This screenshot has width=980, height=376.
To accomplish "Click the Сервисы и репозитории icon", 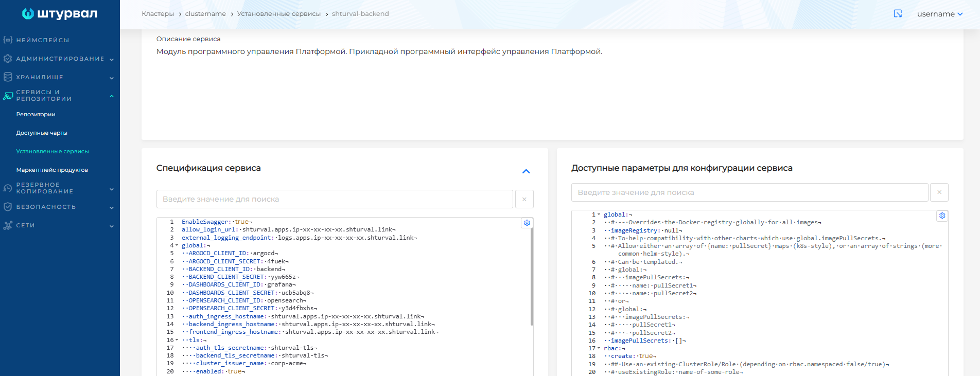I will point(8,96).
